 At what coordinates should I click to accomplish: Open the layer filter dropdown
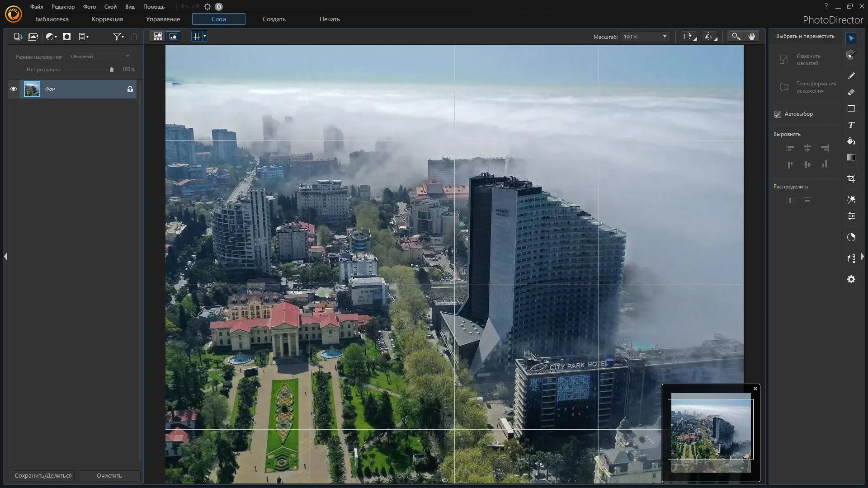[118, 37]
